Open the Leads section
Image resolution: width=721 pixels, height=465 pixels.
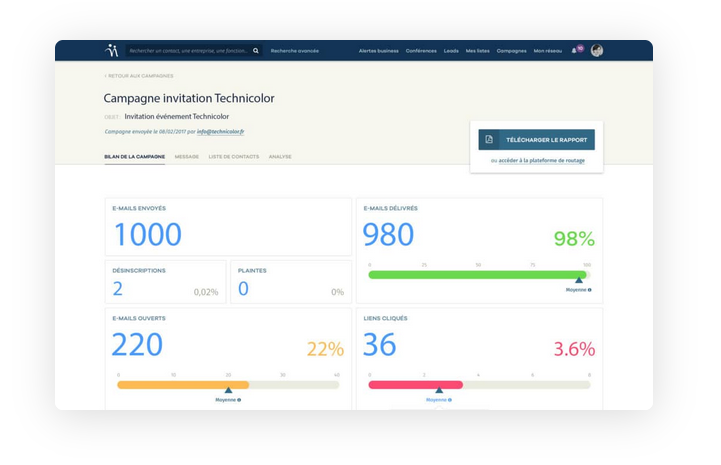[451, 51]
